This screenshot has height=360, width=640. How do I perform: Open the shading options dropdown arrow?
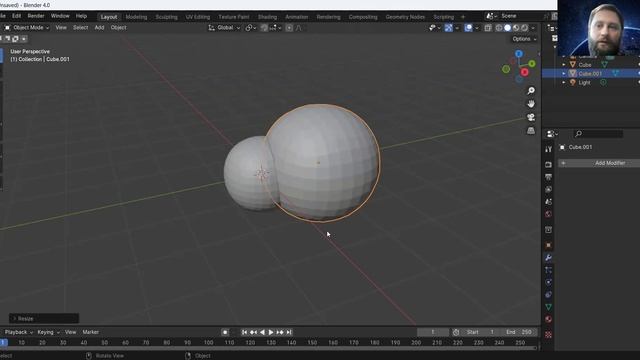coord(533,28)
